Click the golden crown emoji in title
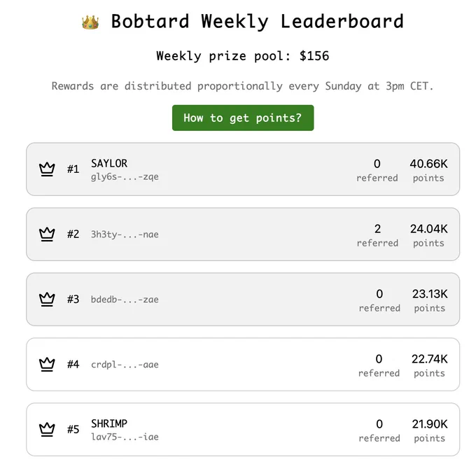Screen dimensions: 476x462 tap(90, 22)
